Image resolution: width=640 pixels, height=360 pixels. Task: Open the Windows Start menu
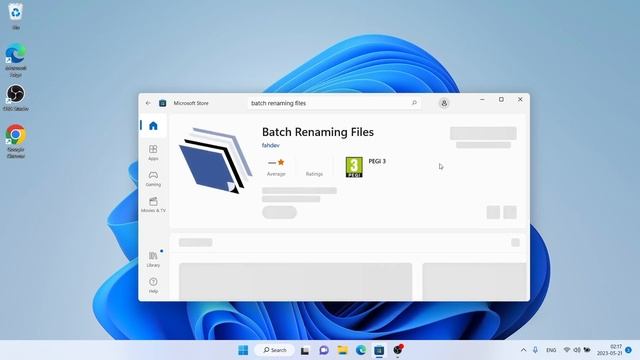[243, 350]
